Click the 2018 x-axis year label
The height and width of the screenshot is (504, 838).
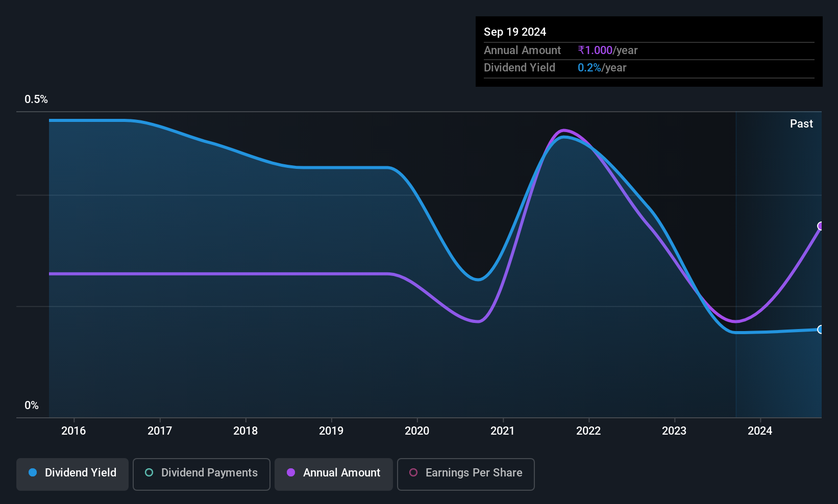(245, 431)
